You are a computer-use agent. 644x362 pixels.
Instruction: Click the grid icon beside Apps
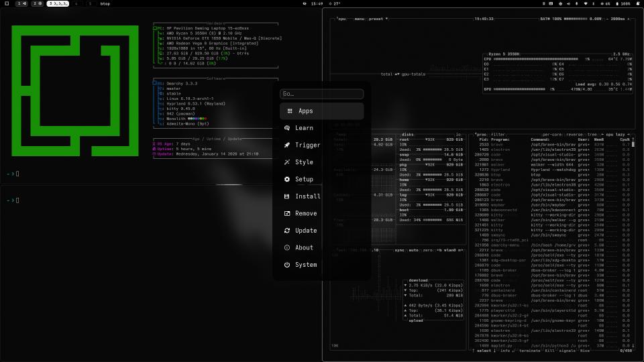point(290,111)
